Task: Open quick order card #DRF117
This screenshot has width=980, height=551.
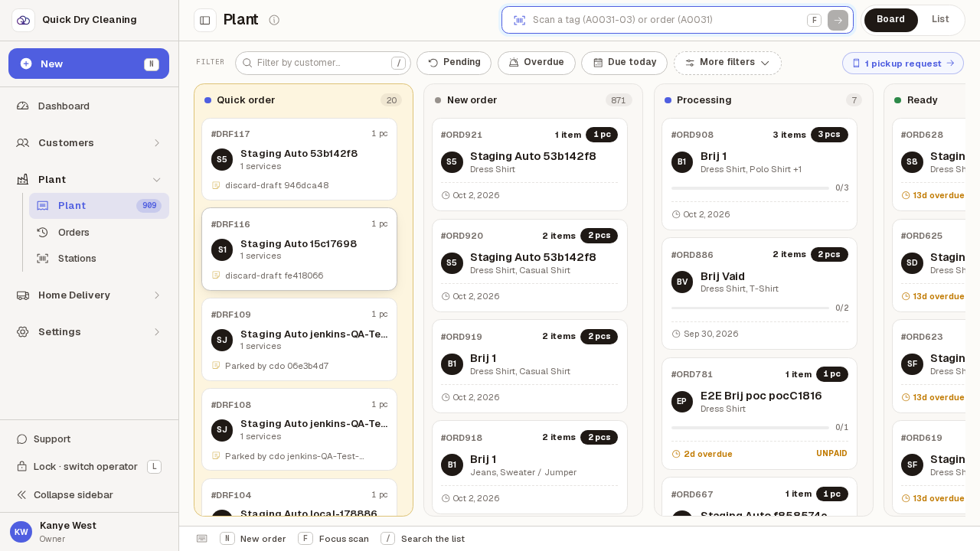Action: click(x=299, y=159)
